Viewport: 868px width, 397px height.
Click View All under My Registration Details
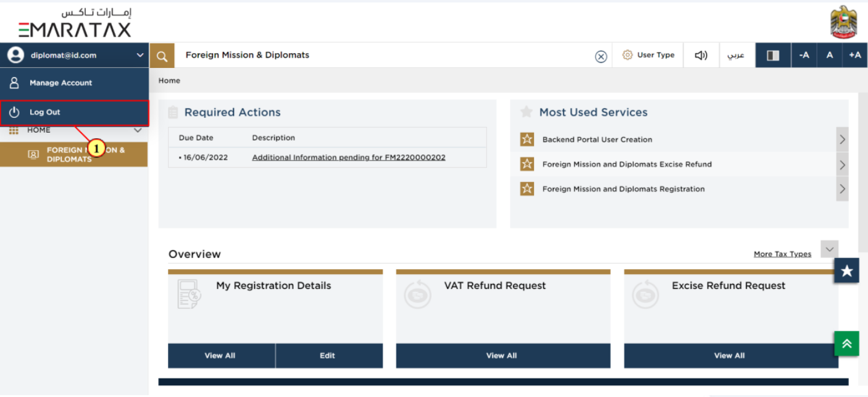point(222,356)
